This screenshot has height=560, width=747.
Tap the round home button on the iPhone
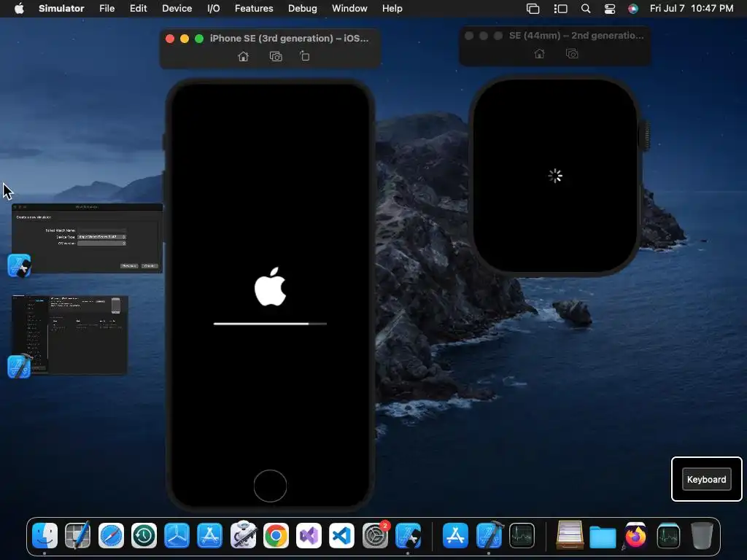click(270, 486)
